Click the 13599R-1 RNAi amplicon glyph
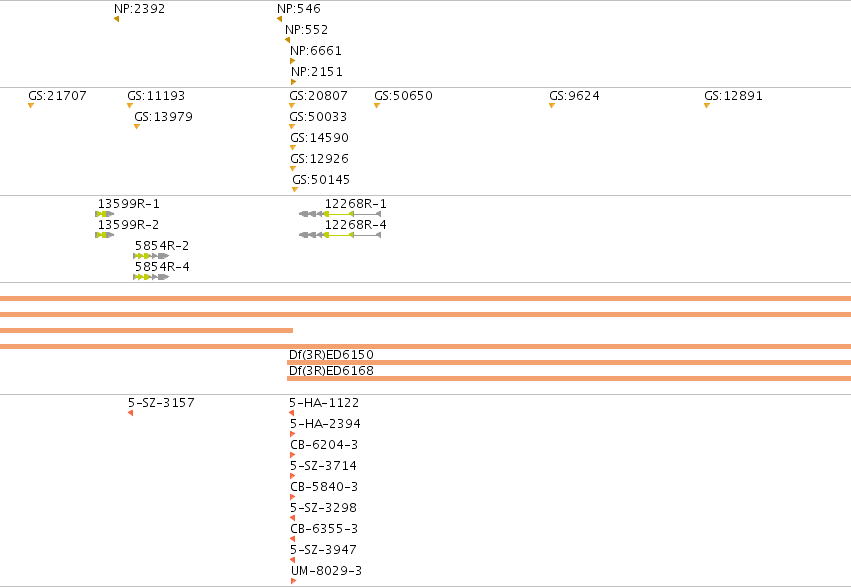 coord(104,214)
